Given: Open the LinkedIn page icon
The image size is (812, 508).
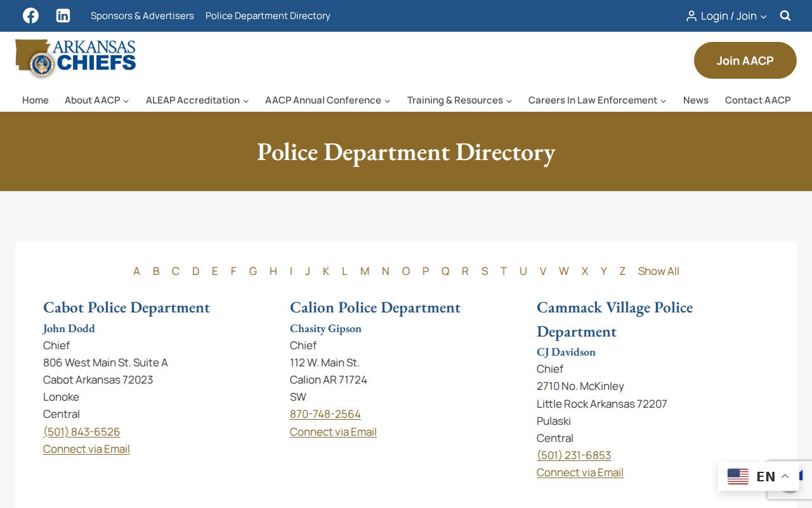Looking at the screenshot, I should (63, 16).
